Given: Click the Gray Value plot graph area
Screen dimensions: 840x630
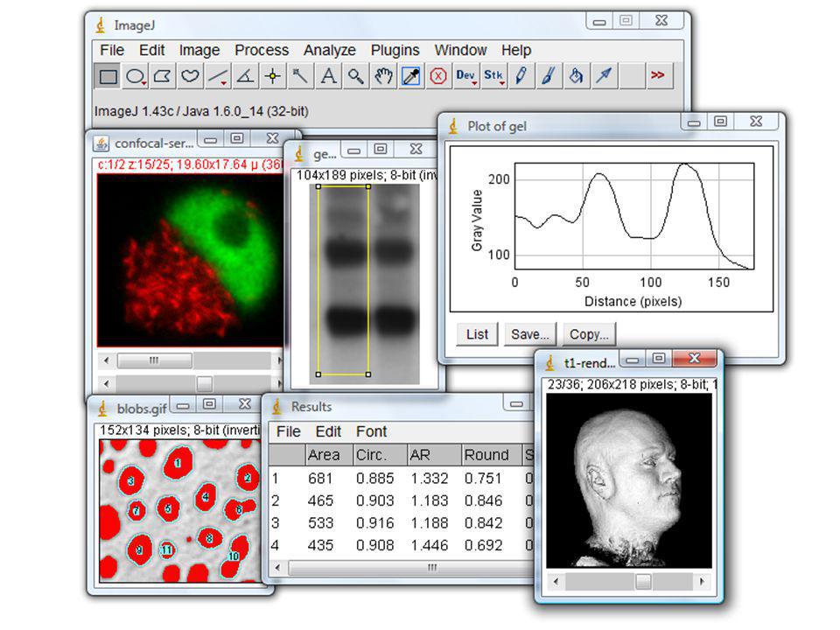Looking at the screenshot, I should (633, 216).
